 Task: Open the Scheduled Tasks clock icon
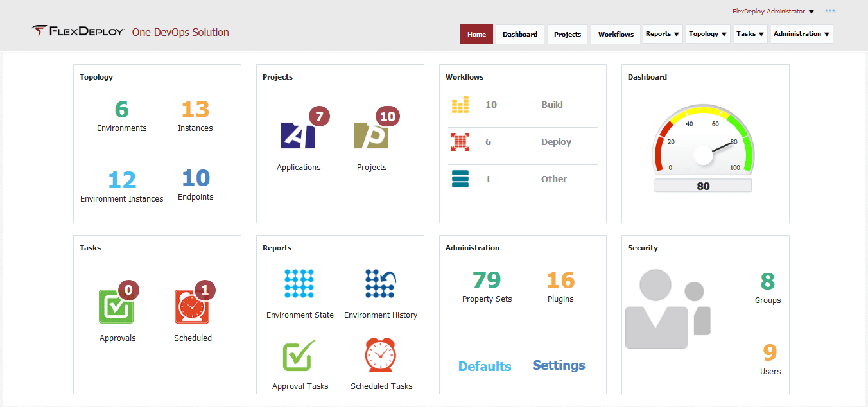pyautogui.click(x=381, y=355)
